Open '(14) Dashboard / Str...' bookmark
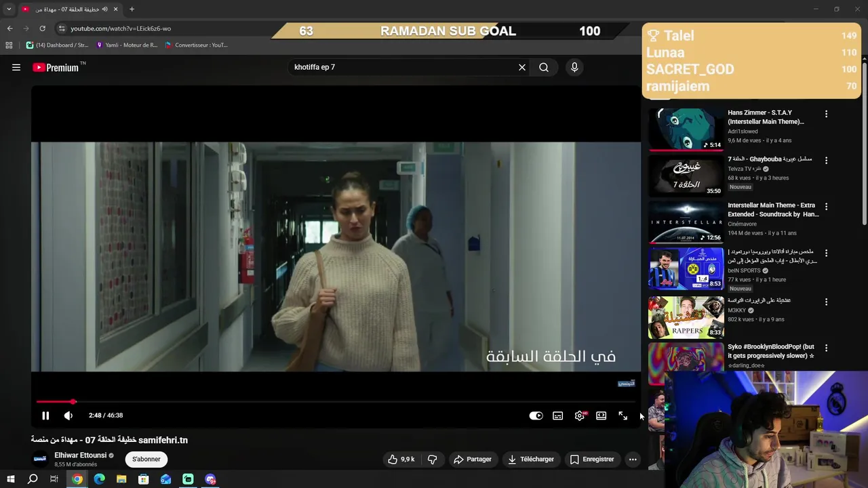868x488 pixels. point(57,45)
